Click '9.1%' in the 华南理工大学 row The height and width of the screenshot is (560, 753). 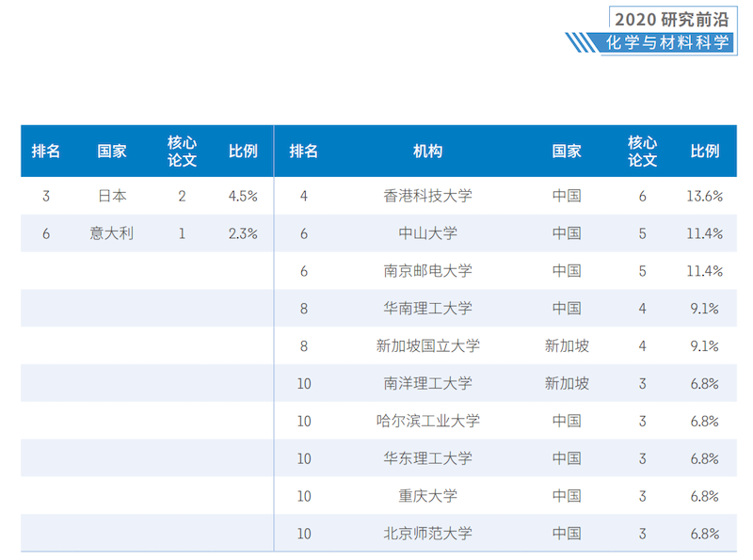pos(704,309)
